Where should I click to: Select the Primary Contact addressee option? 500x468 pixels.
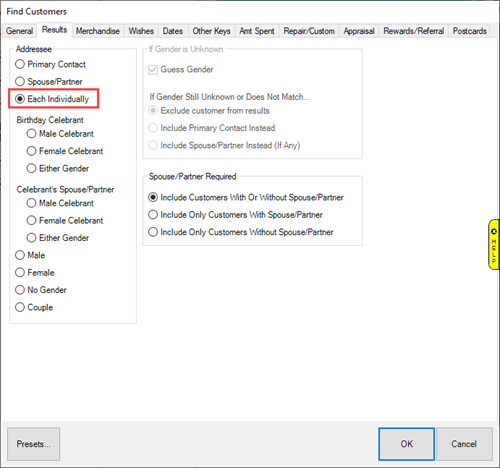[x=50, y=64]
